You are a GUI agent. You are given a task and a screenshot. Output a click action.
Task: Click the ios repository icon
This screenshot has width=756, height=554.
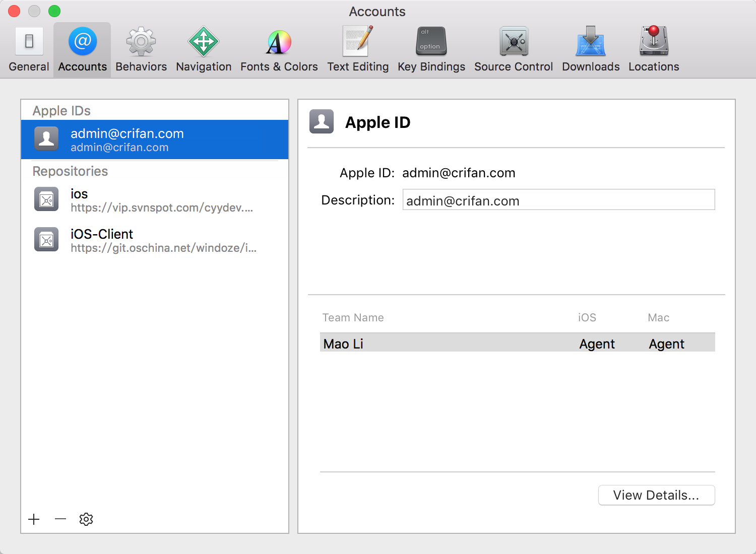click(x=46, y=199)
